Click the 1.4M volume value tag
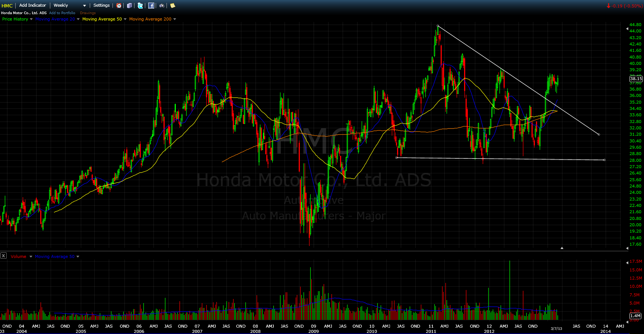The height and width of the screenshot is (334, 644). pyautogui.click(x=635, y=316)
